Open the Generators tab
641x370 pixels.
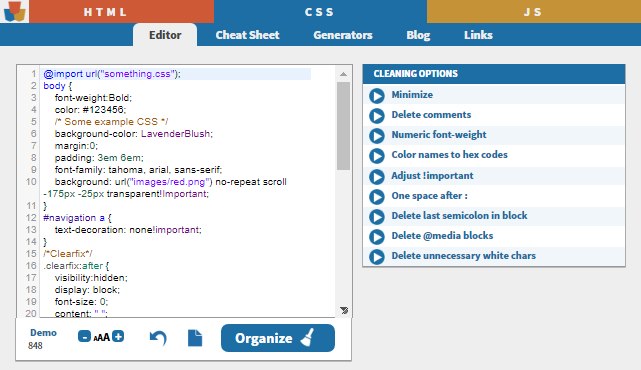[343, 35]
